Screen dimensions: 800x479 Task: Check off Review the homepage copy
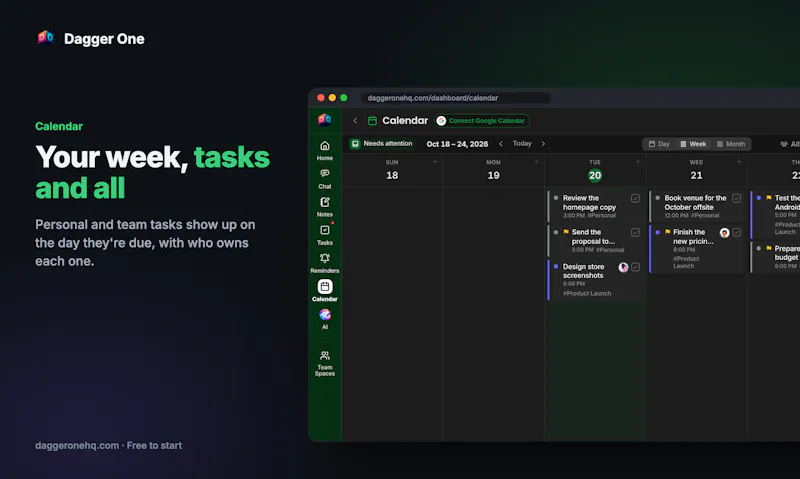[635, 198]
